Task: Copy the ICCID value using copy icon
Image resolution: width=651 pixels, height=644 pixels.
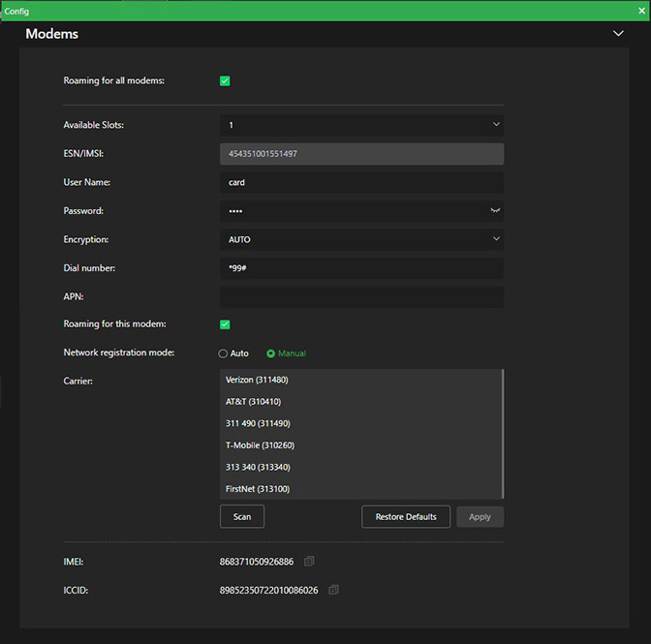Action: [x=333, y=590]
